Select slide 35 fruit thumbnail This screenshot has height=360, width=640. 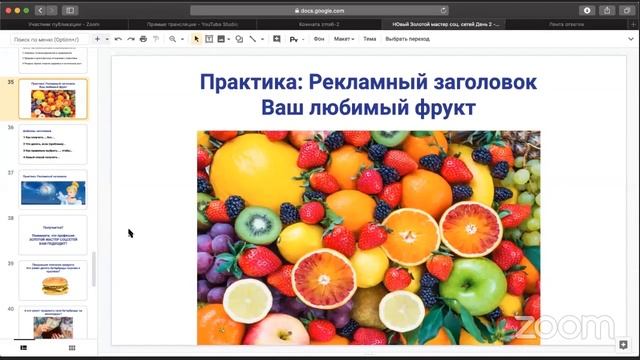(53, 99)
